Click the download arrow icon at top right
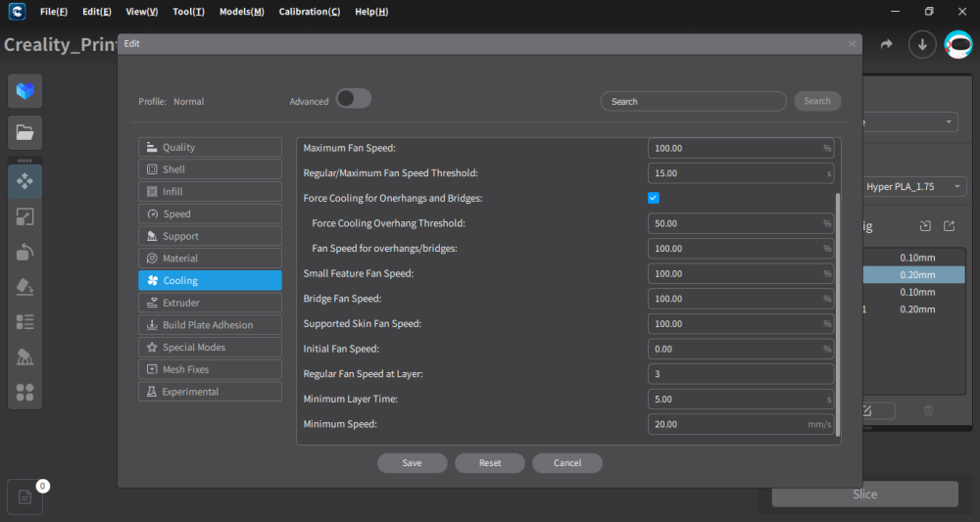 click(922, 44)
